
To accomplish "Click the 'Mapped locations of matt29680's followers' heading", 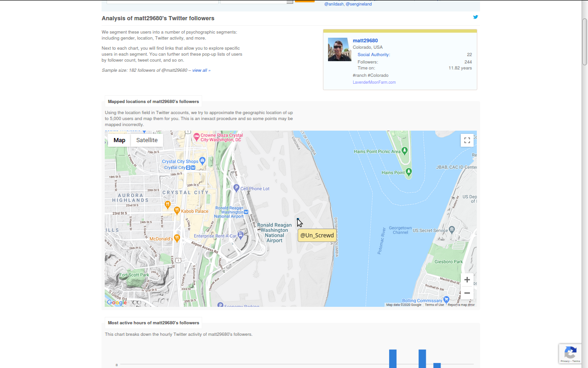I will click(x=153, y=102).
